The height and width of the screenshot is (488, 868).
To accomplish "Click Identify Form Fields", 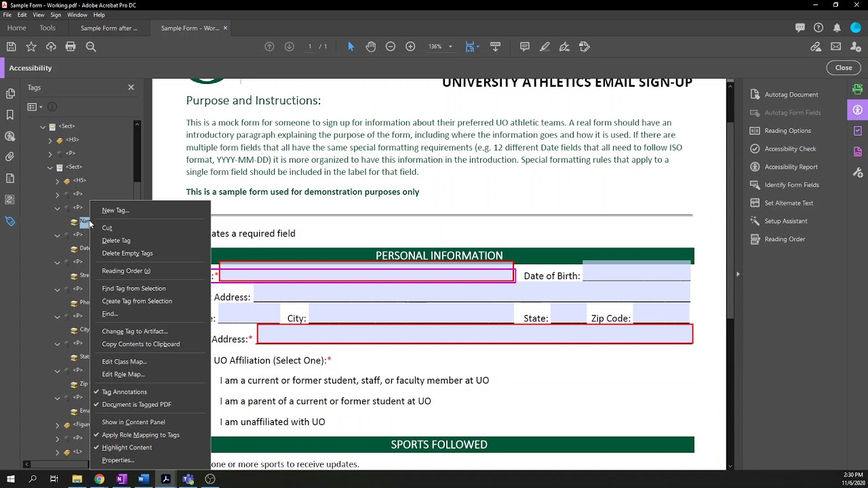I will point(791,185).
